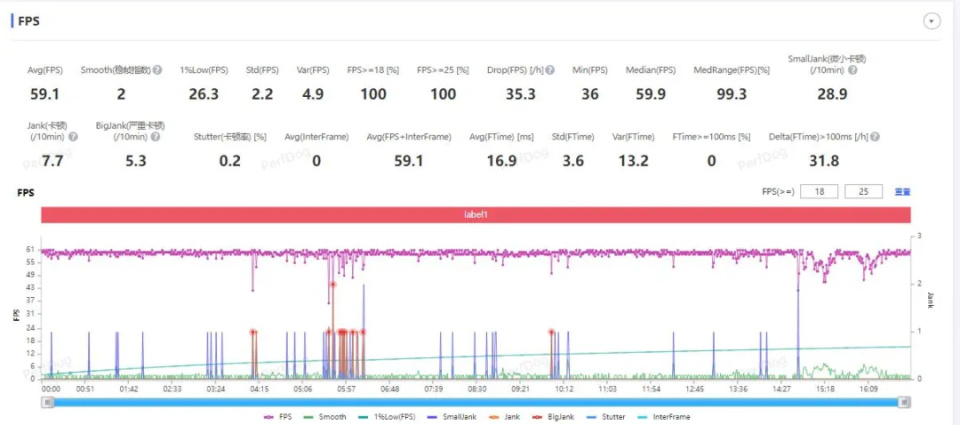
Task: Open help icon beside BigJank (/10min)
Action: pyautogui.click(x=156, y=137)
